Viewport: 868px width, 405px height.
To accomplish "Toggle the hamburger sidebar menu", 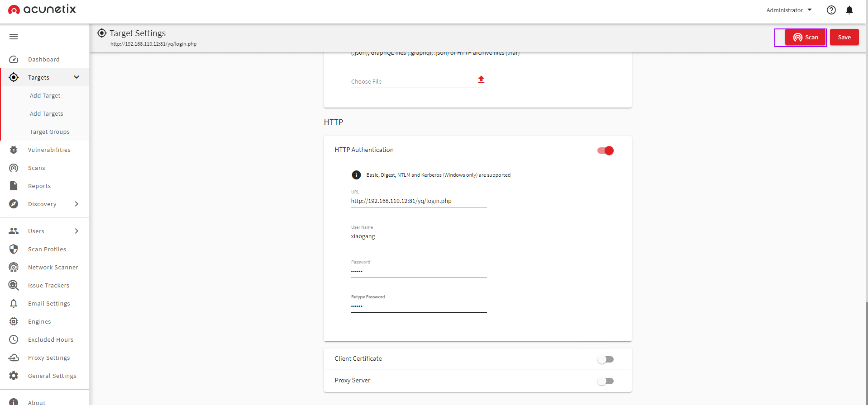I will (14, 37).
